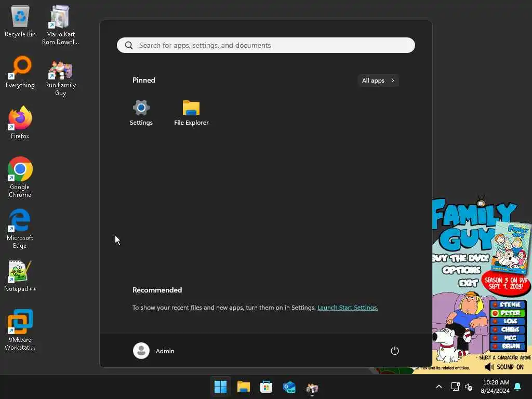Switch to Family Guy app in taskbar
The width and height of the screenshot is (532, 399).
click(x=312, y=387)
